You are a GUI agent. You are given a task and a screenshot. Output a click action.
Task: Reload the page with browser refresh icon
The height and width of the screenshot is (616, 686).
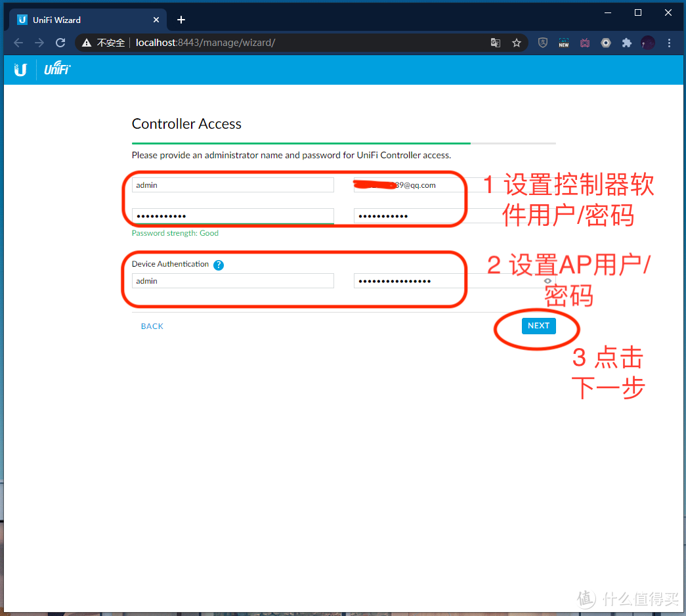coord(60,43)
